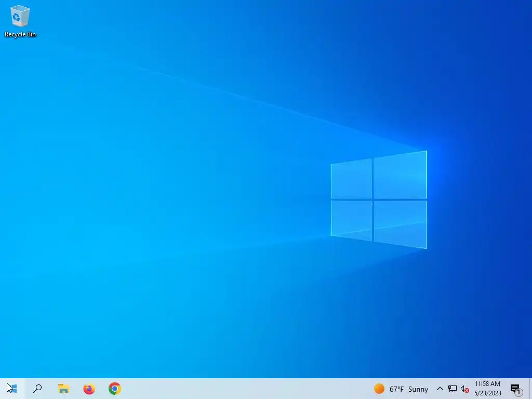Viewport: 532px width, 399px height.
Task: Launch Firefox from the taskbar
Action: 89,389
